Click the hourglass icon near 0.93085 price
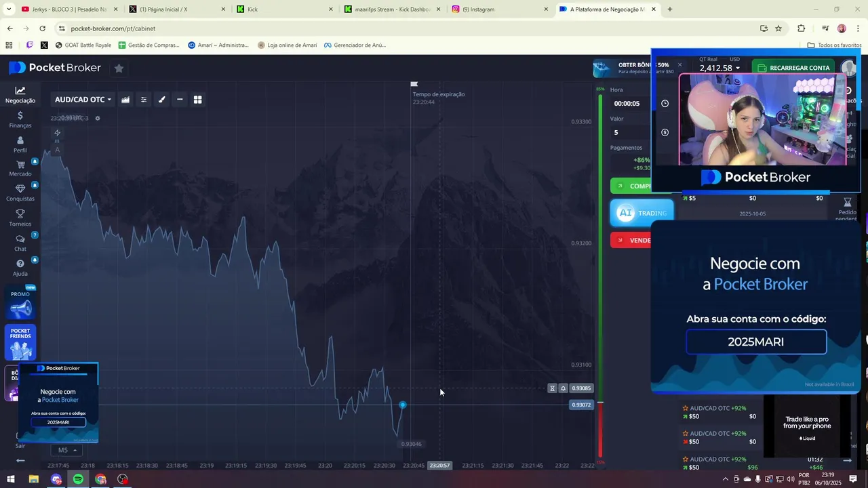 pyautogui.click(x=552, y=388)
